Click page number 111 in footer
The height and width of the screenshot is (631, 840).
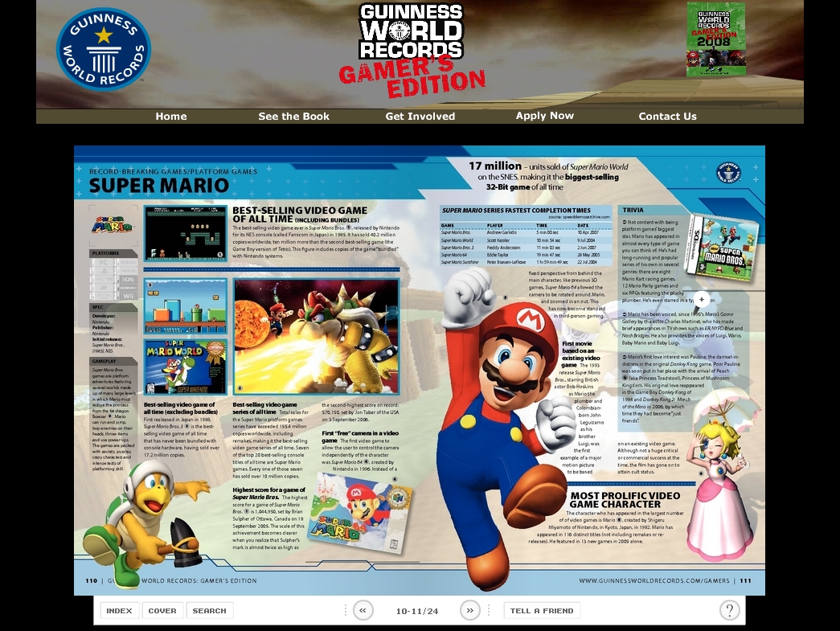(746, 580)
